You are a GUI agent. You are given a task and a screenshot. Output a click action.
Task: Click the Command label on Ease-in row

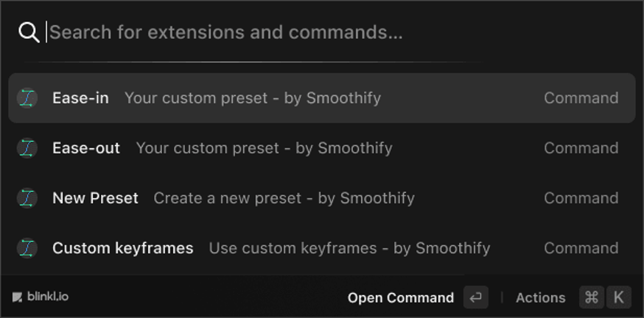pos(581,98)
